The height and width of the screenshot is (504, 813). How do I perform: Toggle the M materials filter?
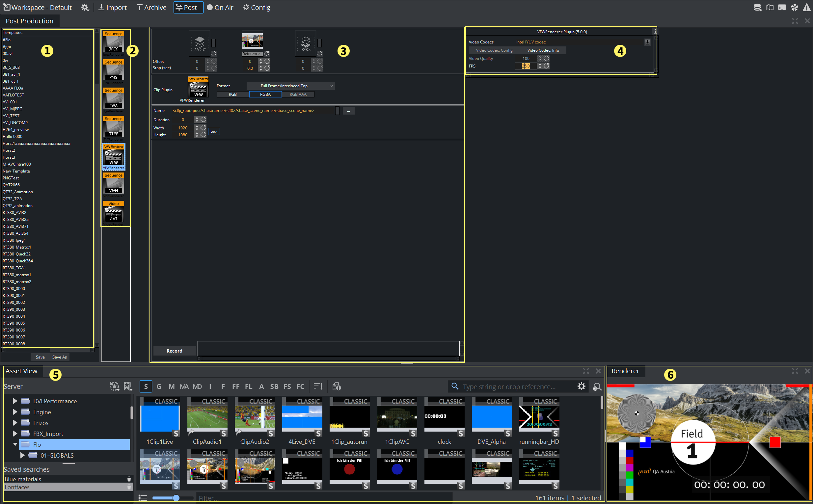pyautogui.click(x=171, y=386)
